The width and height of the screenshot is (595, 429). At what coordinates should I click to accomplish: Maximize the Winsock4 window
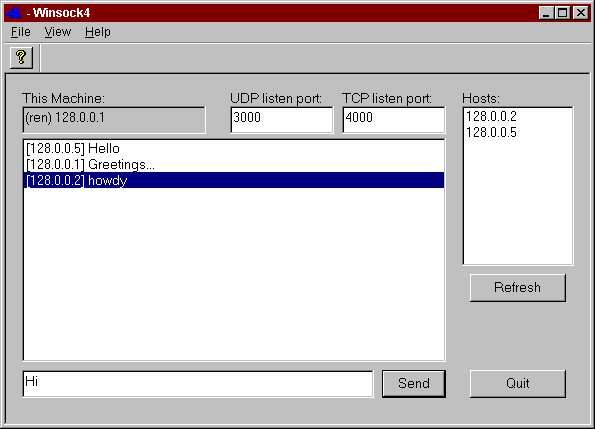[562, 13]
